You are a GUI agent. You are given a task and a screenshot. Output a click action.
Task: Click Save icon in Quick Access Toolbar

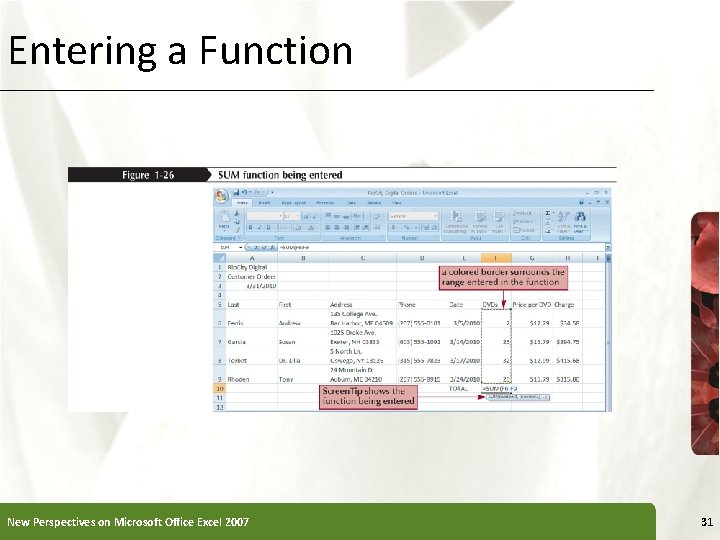[236, 192]
